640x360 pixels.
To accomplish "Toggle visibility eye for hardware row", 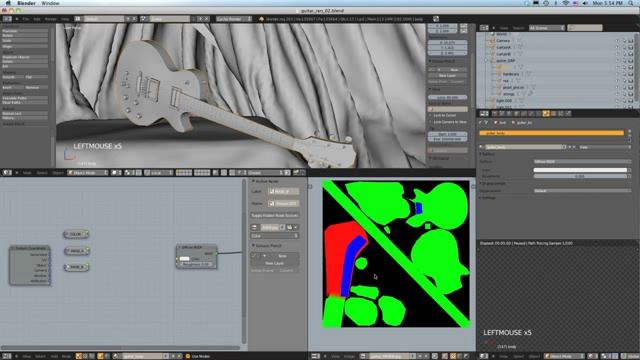I will [x=617, y=74].
